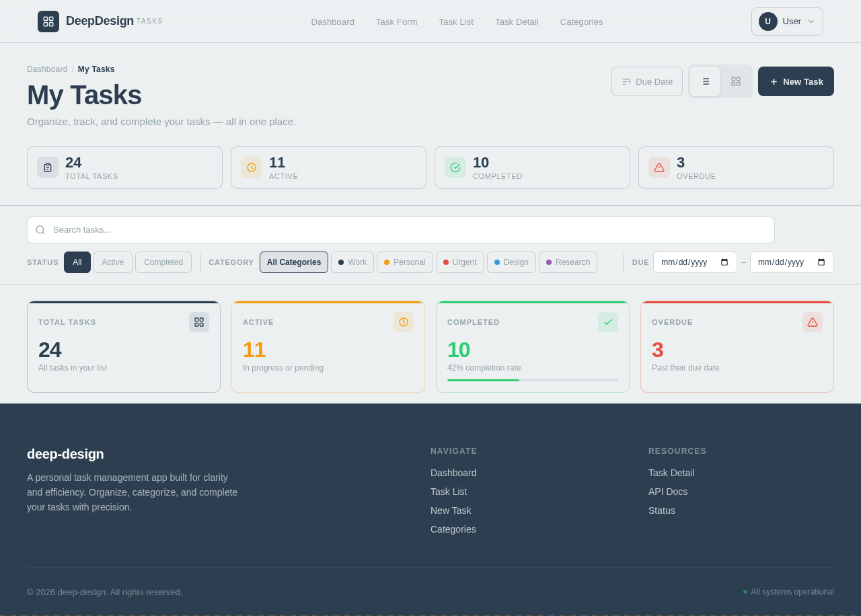
Task: Click the warning icon beside 3 Overdue
Action: tap(659, 167)
